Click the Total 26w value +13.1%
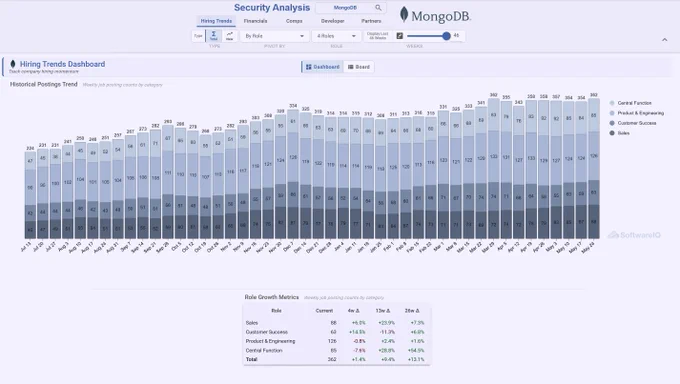Screen dimensions: 680x384 tap(415, 359)
